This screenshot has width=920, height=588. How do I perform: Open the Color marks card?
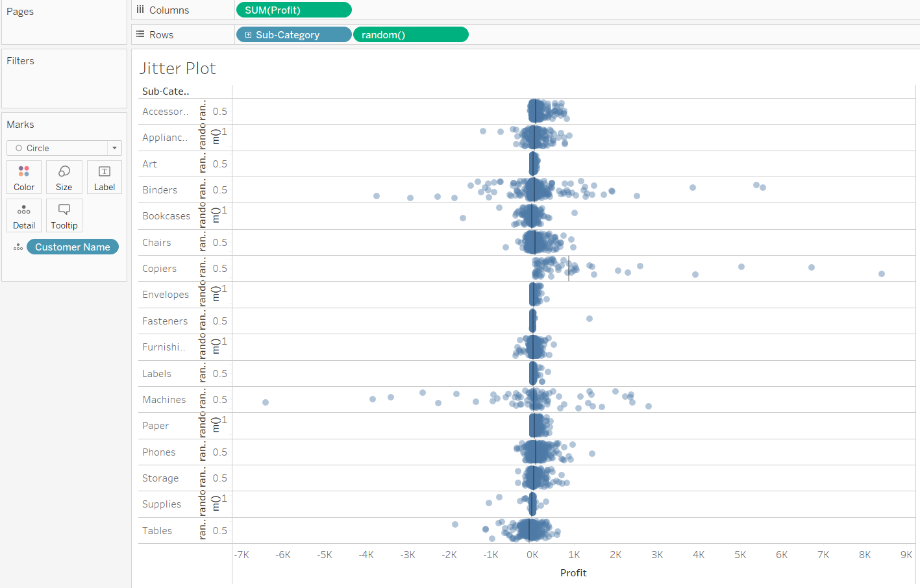pyautogui.click(x=24, y=177)
